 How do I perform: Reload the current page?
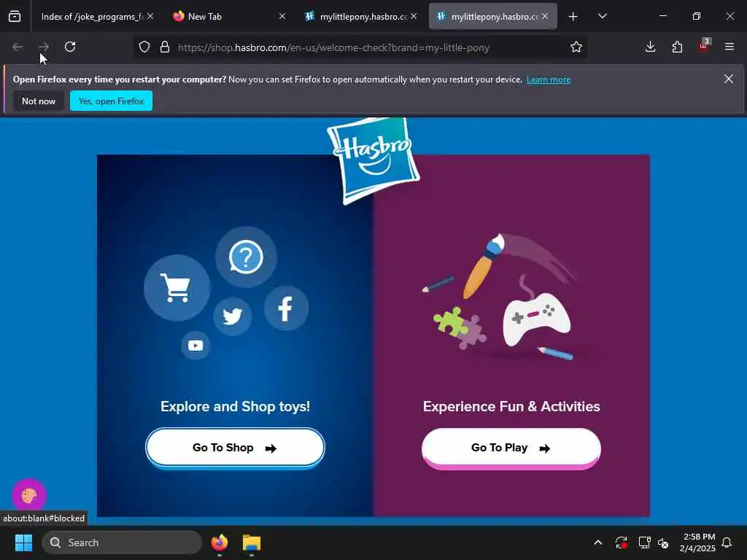click(70, 47)
